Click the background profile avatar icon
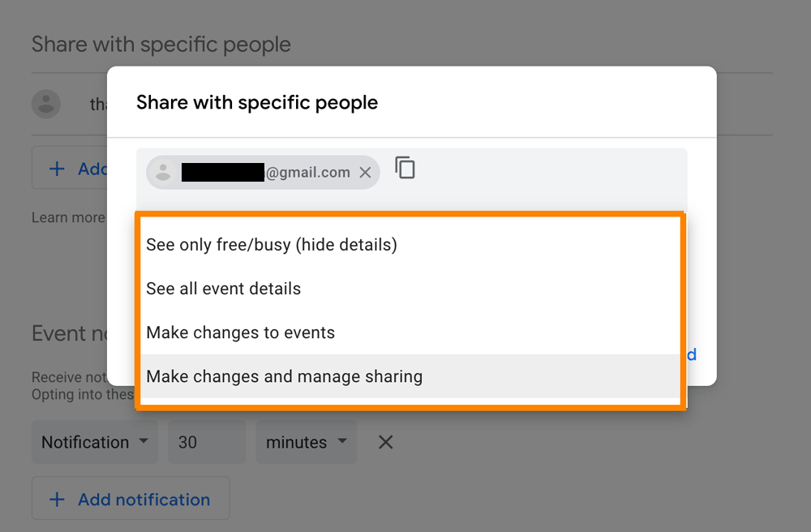 (x=46, y=104)
